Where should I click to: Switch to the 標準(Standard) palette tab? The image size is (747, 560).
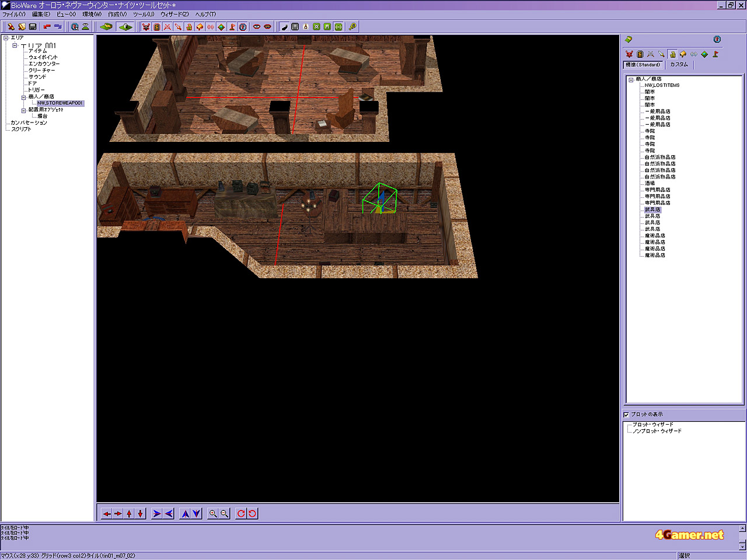point(643,65)
